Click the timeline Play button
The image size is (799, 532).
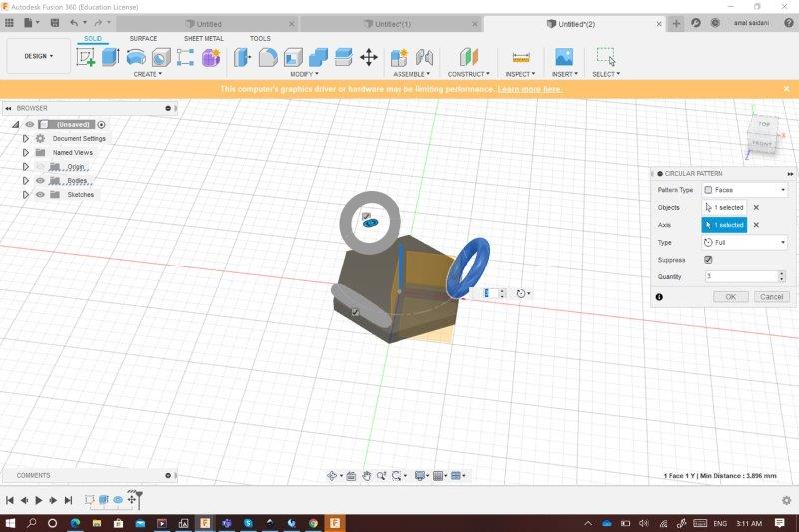coord(38,500)
